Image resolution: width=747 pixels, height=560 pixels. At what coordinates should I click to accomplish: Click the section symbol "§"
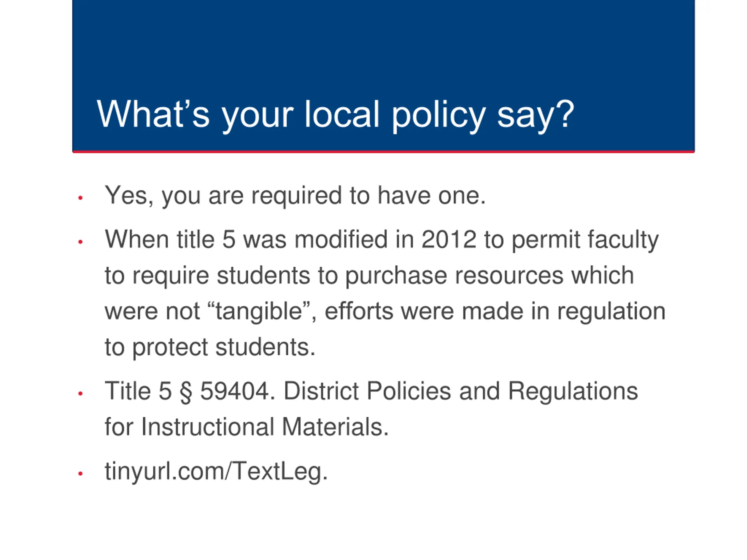(x=186, y=391)
